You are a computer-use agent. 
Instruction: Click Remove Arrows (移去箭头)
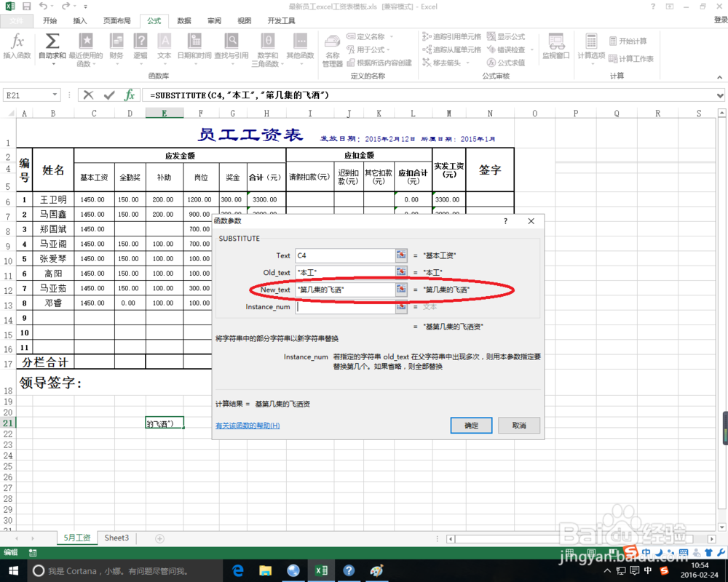click(446, 63)
